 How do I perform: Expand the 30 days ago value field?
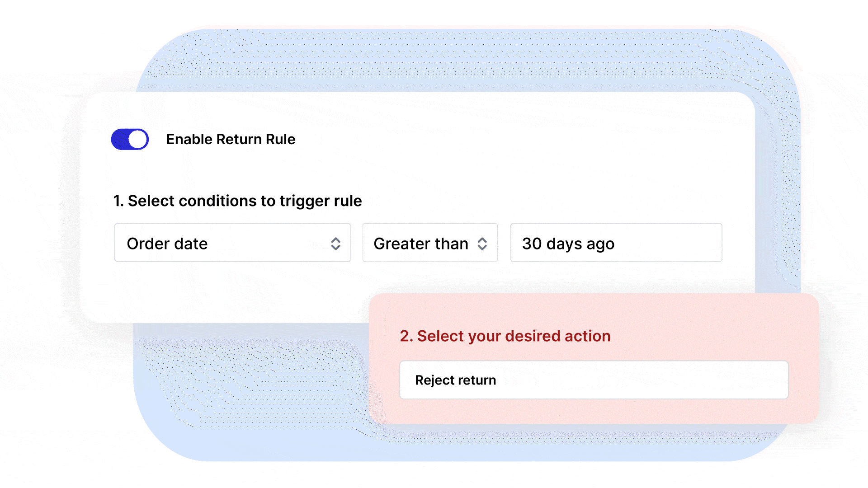(616, 243)
